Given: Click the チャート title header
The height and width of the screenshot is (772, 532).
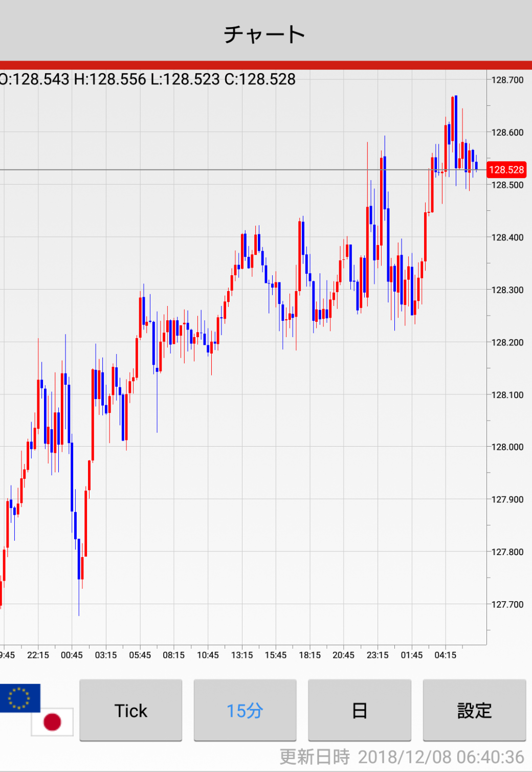Looking at the screenshot, I should (265, 34).
